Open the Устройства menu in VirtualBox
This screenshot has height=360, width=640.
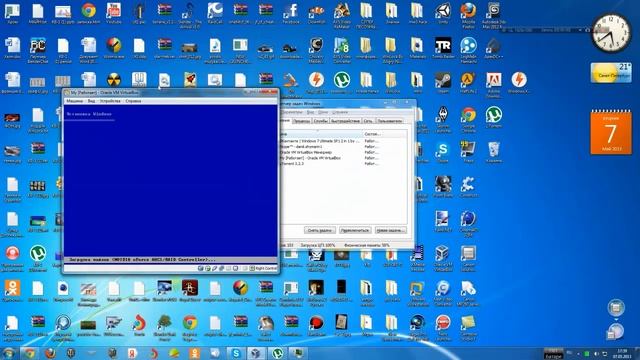(110, 101)
